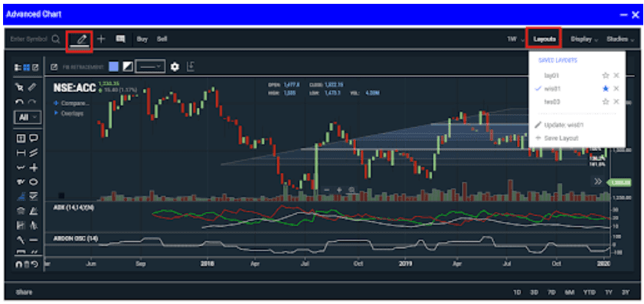Click the Fib Retracement settings gear

(x=175, y=67)
